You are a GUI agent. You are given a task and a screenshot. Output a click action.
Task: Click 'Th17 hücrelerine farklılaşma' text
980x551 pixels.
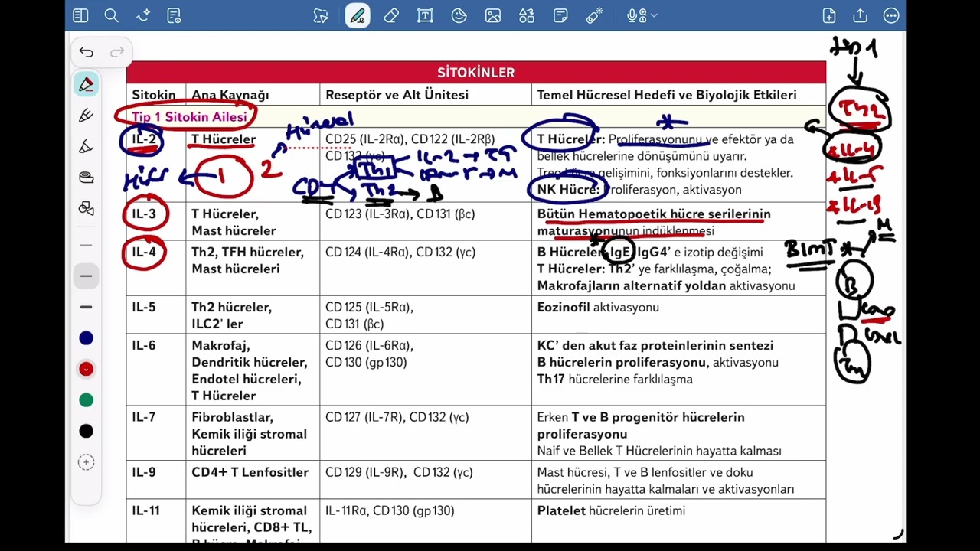[x=615, y=379]
